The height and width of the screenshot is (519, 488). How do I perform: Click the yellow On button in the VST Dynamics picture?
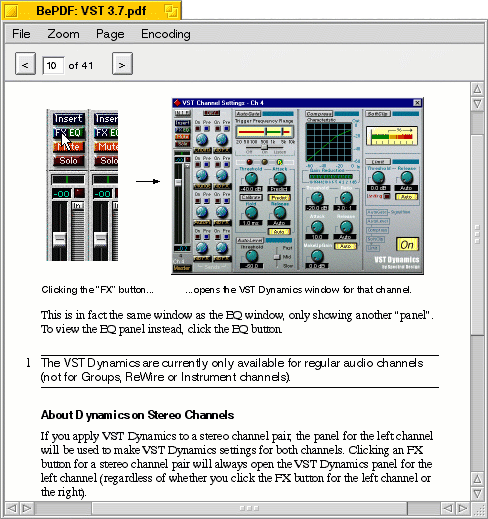(x=407, y=245)
